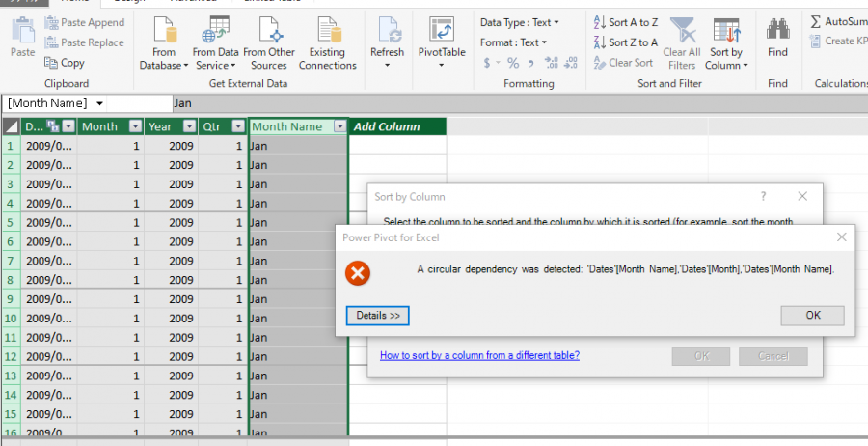Select row header 9
The width and height of the screenshot is (868, 446).
tap(11, 299)
